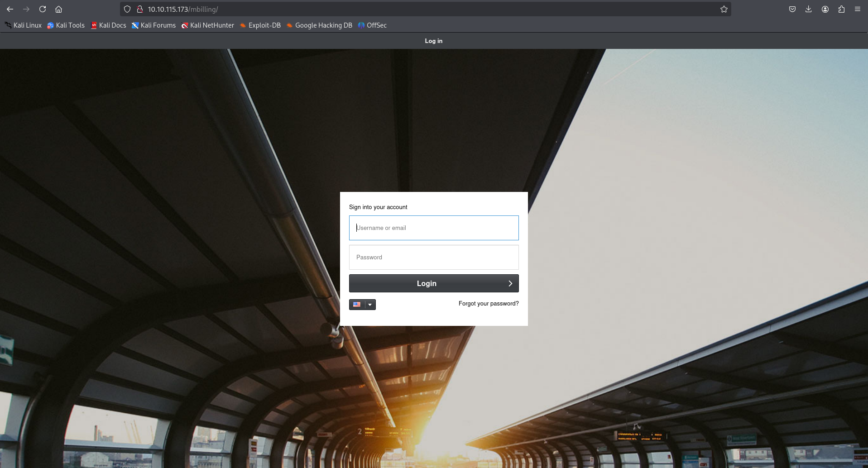
Task: Click the Sign into your account text
Action: [x=378, y=207]
